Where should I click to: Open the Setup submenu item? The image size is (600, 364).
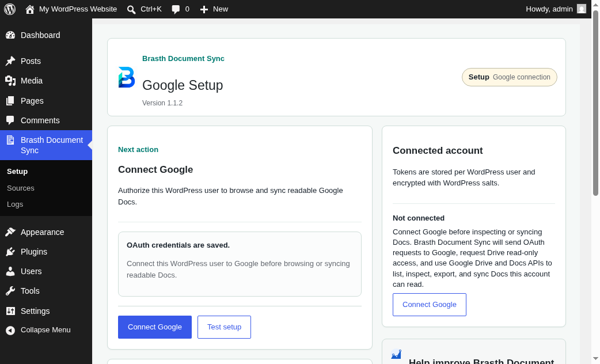click(17, 172)
